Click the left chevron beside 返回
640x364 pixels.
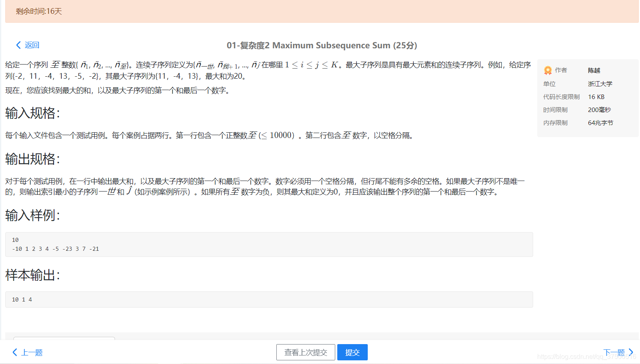pos(18,45)
